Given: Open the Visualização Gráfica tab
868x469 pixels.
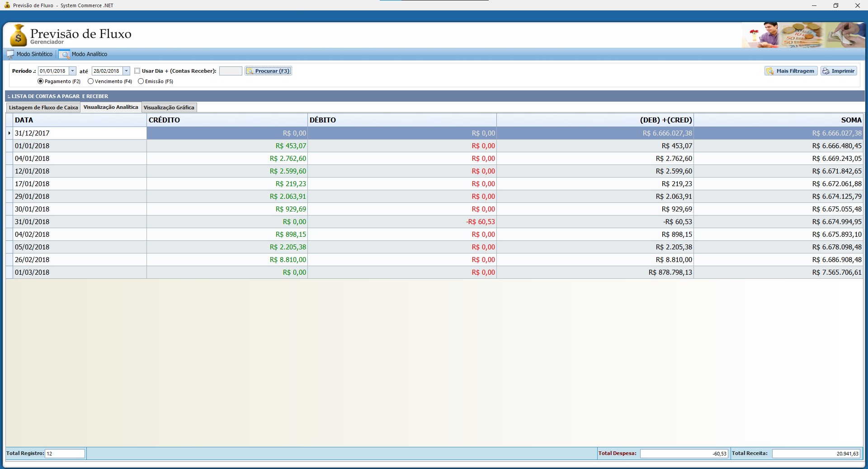Looking at the screenshot, I should [169, 108].
